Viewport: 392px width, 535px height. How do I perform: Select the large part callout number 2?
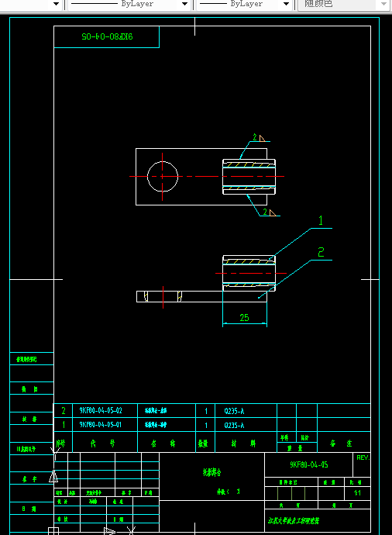click(321, 252)
